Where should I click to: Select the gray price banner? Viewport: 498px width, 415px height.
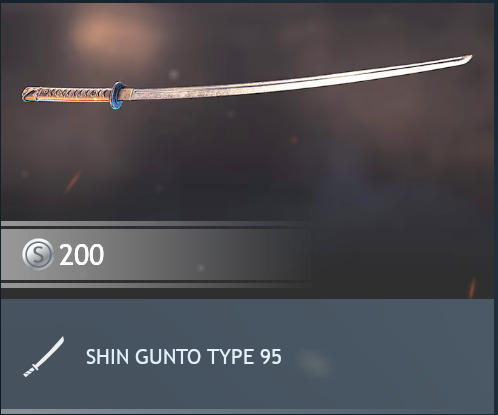click(x=157, y=254)
